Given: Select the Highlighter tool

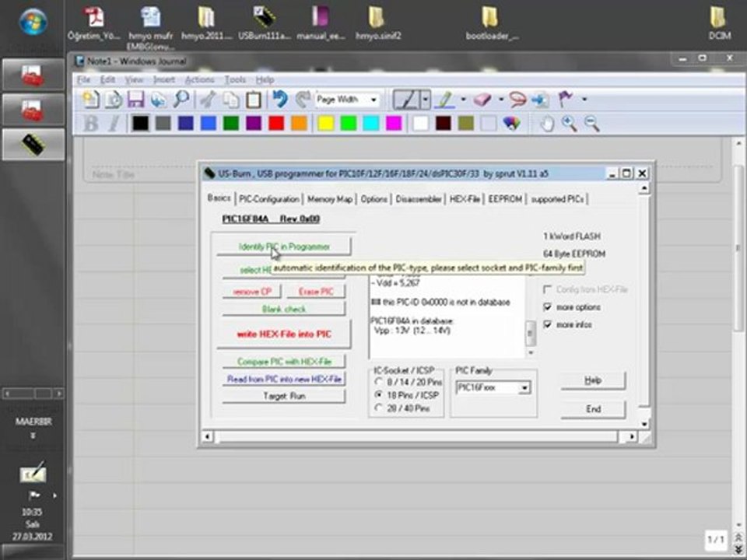Looking at the screenshot, I should (445, 100).
